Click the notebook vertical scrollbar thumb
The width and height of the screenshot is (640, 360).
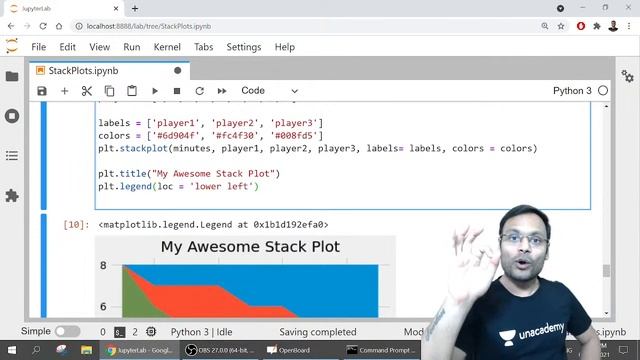(x=606, y=271)
